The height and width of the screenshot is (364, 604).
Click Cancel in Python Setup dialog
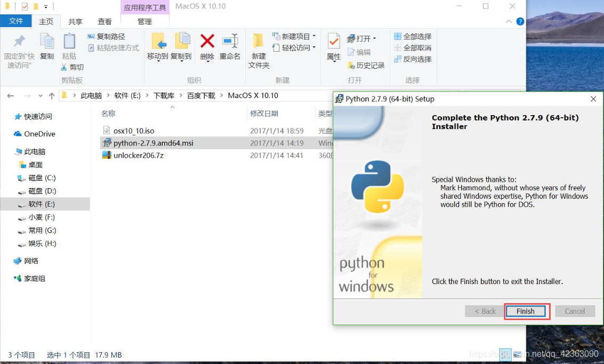575,311
